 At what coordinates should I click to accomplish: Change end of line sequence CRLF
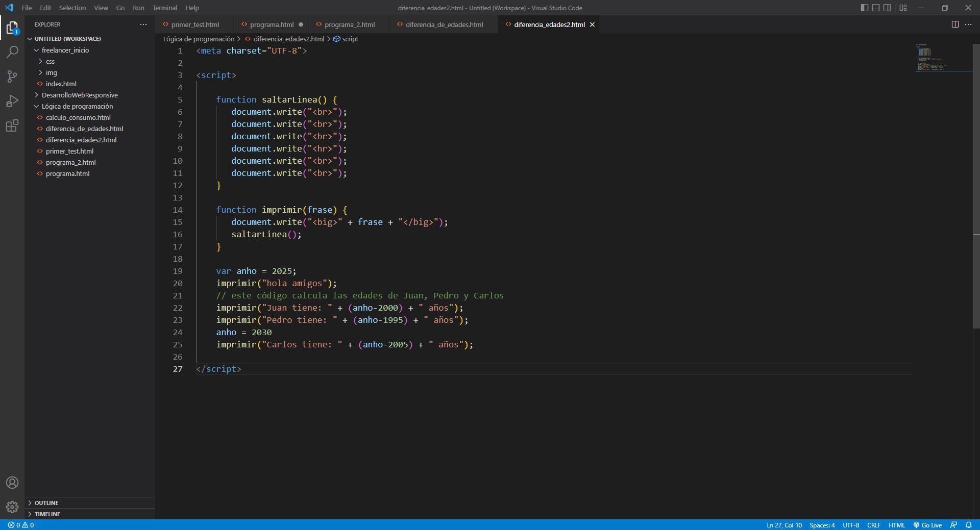(874, 525)
